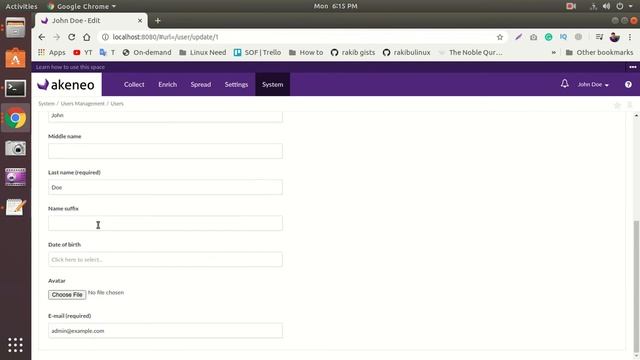This screenshot has width=640, height=360.
Task: Close the John Doe - Edit tab
Action: (140, 20)
